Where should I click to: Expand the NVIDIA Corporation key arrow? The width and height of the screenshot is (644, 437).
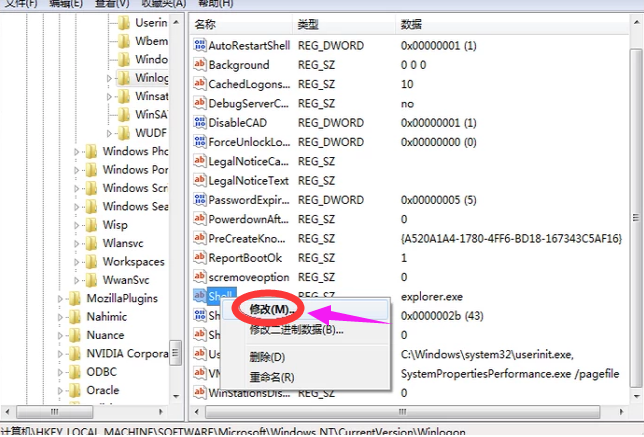tap(60, 353)
